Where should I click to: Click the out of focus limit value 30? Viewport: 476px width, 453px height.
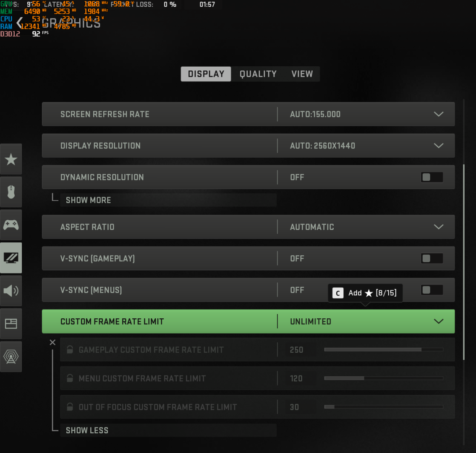point(295,407)
